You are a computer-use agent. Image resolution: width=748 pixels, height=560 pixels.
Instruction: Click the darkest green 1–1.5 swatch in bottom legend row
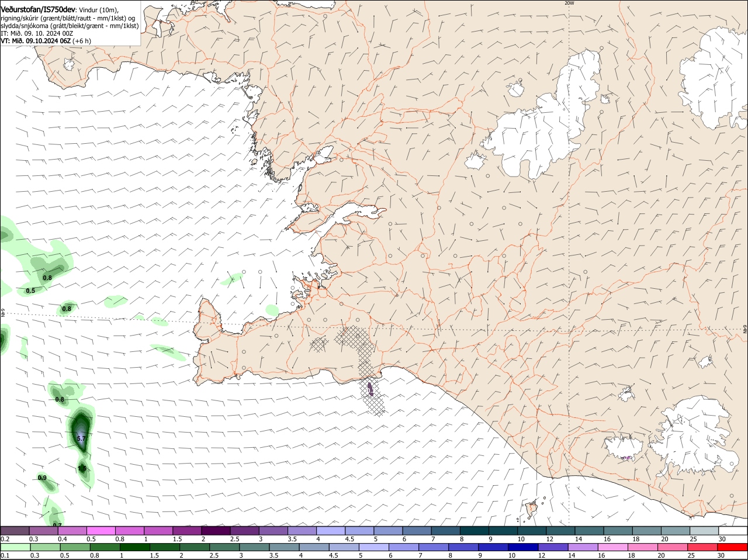click(134, 547)
